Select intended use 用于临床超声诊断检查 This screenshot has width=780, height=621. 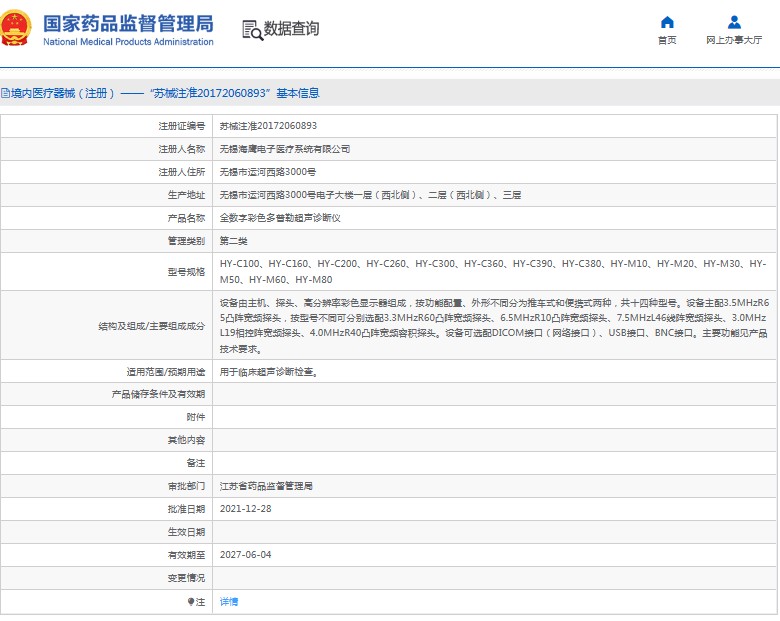pyautogui.click(x=269, y=372)
